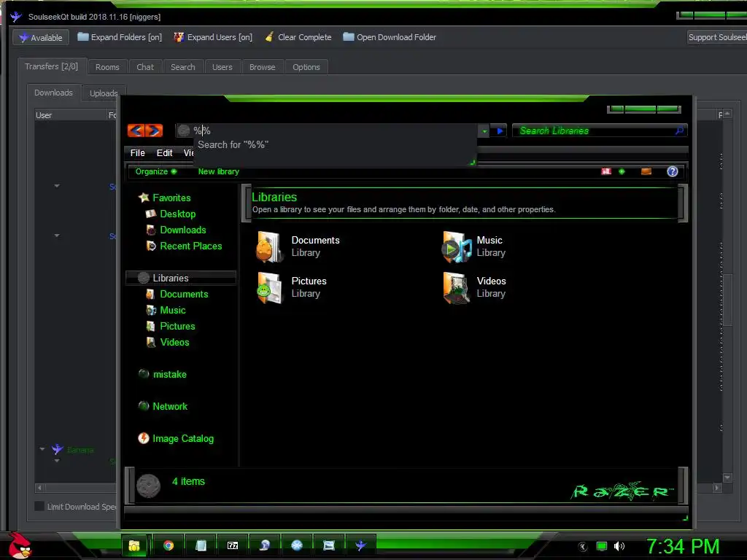Open the Documents library icon in main pane
Screen dimensions: 747x560
[x=270, y=246]
